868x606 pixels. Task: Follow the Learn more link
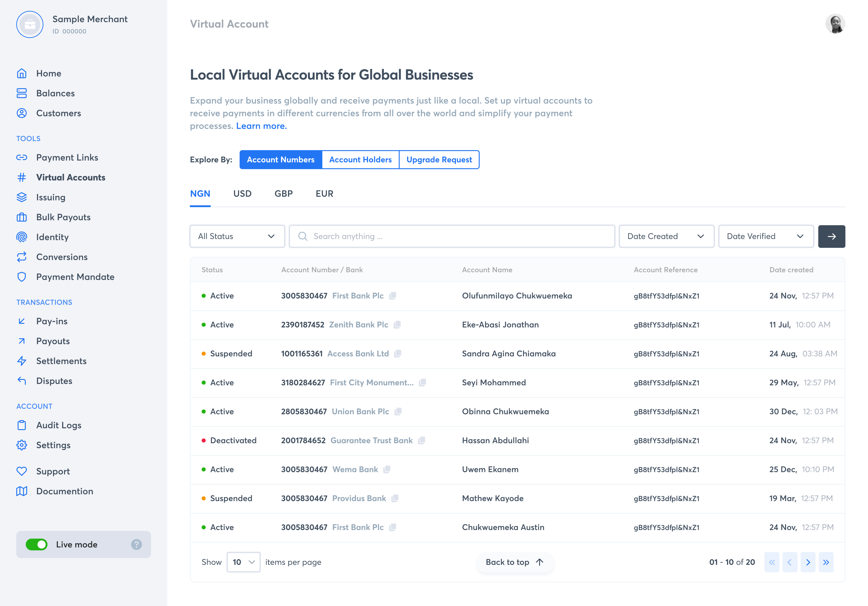[x=261, y=126]
